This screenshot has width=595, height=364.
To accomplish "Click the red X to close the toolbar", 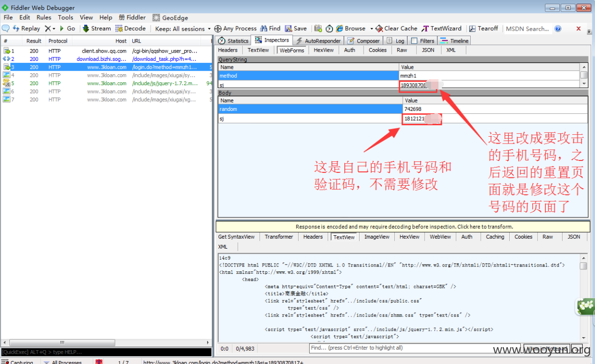I will (578, 29).
